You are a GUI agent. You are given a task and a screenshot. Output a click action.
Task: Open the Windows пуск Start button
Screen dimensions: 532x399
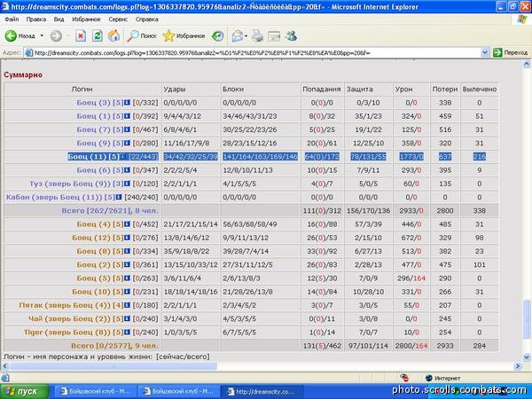coord(25,391)
